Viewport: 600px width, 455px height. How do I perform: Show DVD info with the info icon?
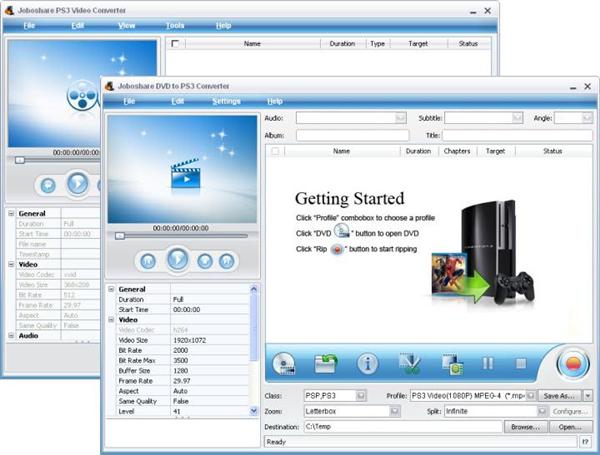point(367,363)
